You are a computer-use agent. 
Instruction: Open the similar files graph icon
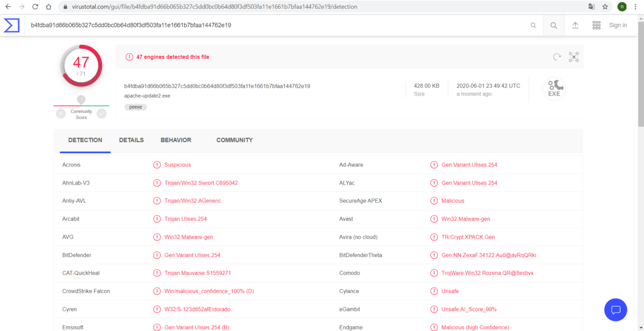click(x=574, y=57)
